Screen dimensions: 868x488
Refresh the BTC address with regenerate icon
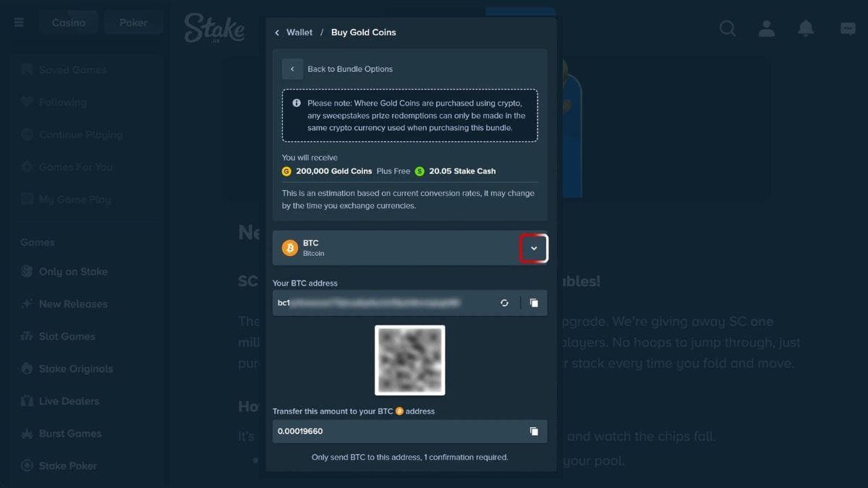(x=505, y=303)
